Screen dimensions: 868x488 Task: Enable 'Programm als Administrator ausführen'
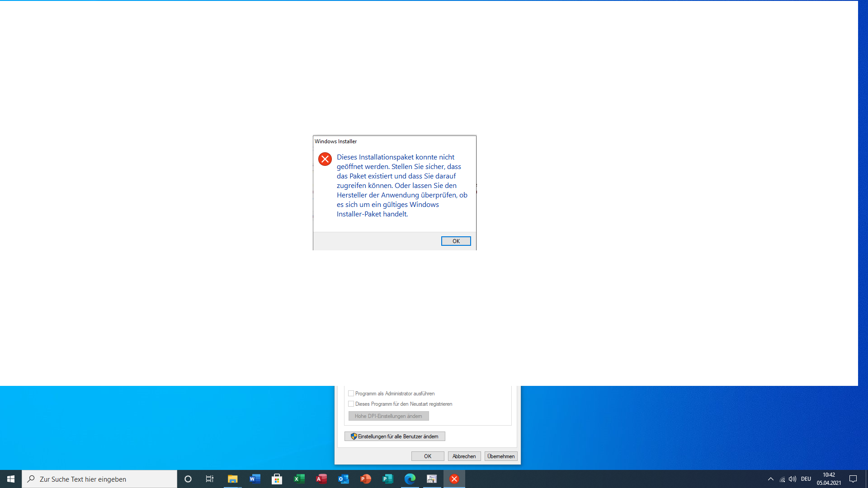point(351,393)
